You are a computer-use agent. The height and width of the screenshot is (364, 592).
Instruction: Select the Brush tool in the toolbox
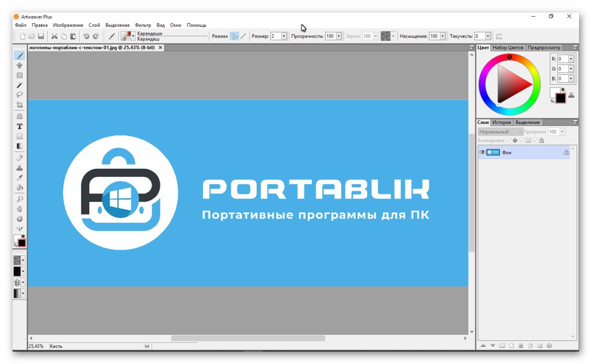click(19, 56)
